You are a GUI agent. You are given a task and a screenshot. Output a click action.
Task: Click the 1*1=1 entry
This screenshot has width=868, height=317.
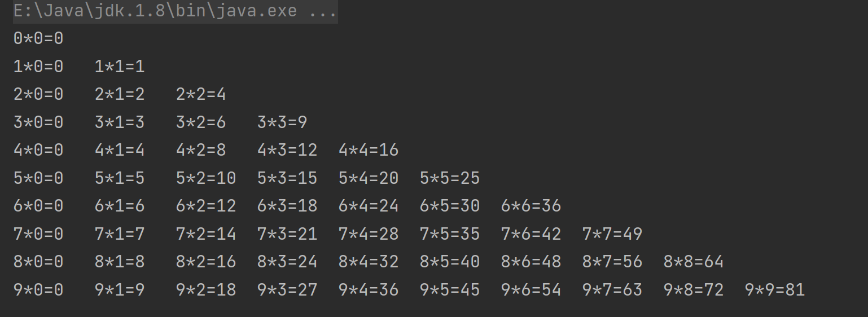[x=120, y=67]
